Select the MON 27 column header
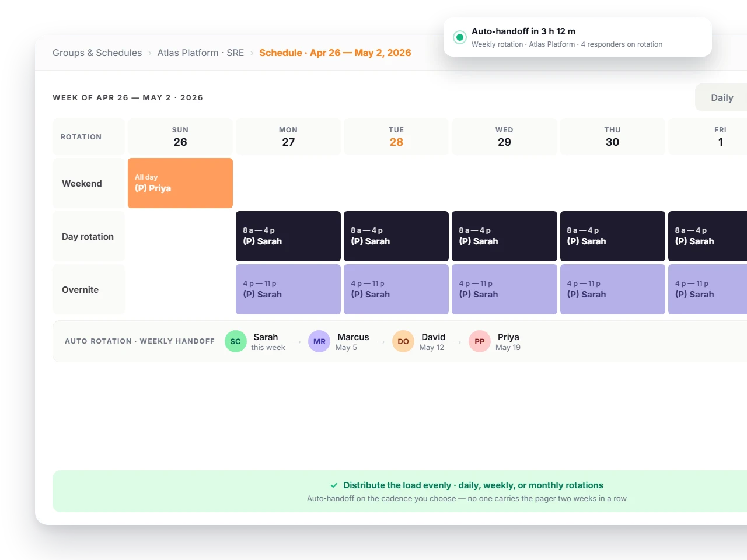This screenshot has width=747, height=560. (x=288, y=136)
